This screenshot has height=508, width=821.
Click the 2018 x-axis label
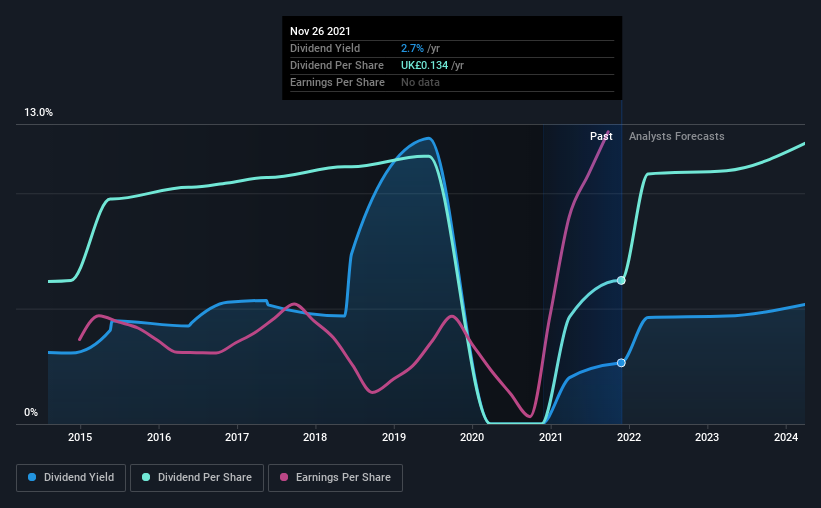tap(315, 437)
